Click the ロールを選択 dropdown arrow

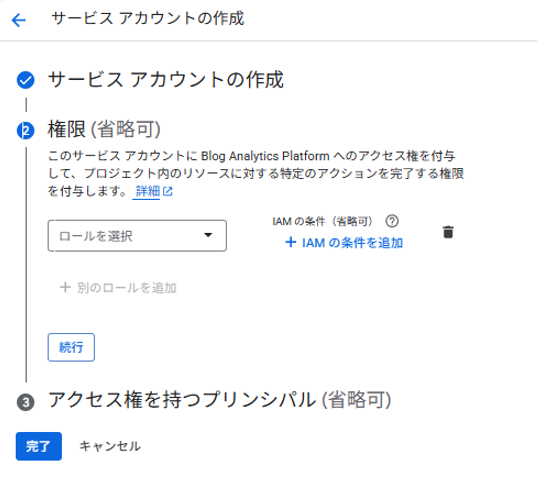click(208, 235)
